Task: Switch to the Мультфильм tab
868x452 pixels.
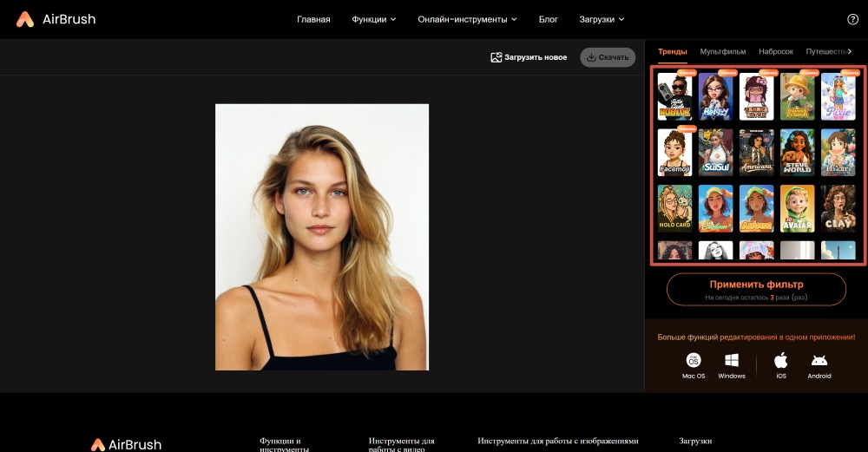Action: pos(722,52)
